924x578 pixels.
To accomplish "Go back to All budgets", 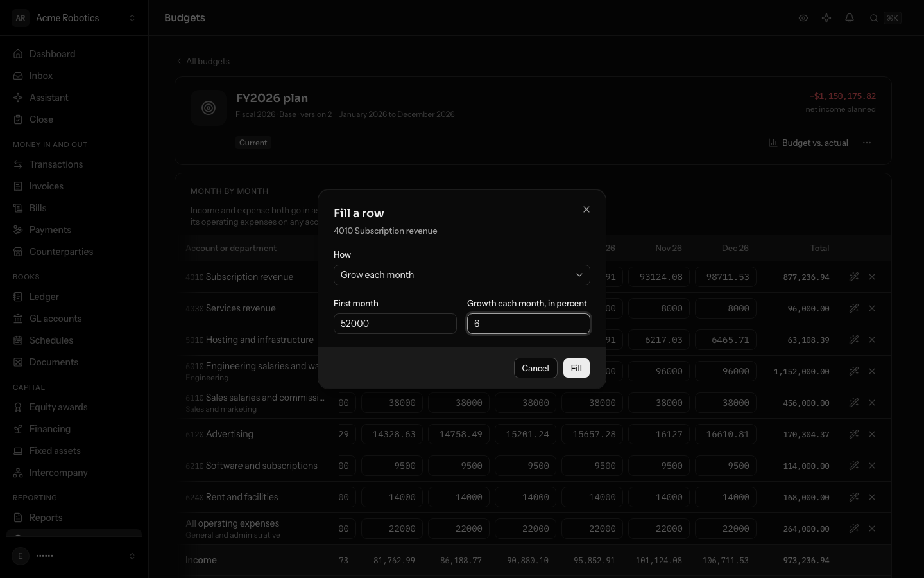I will click(x=203, y=61).
